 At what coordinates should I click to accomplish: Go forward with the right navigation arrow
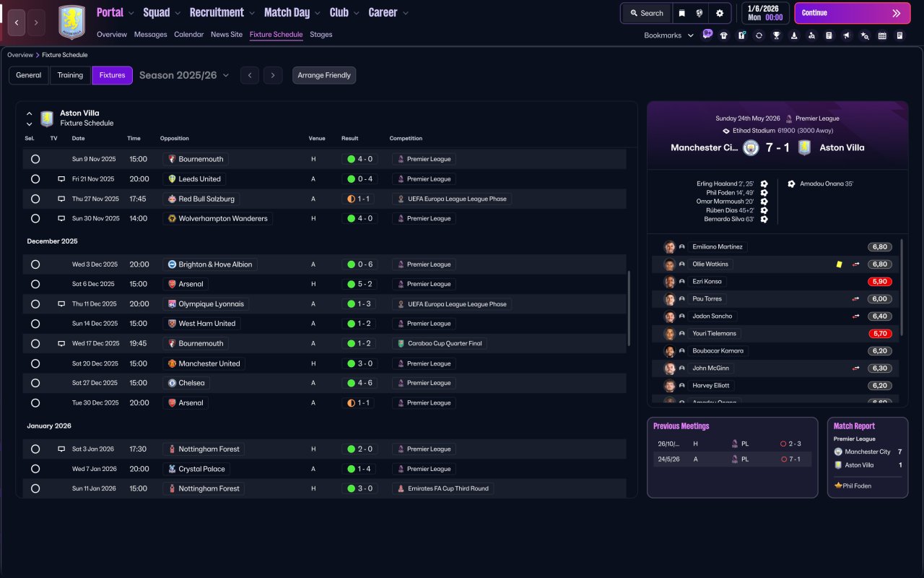(x=36, y=22)
